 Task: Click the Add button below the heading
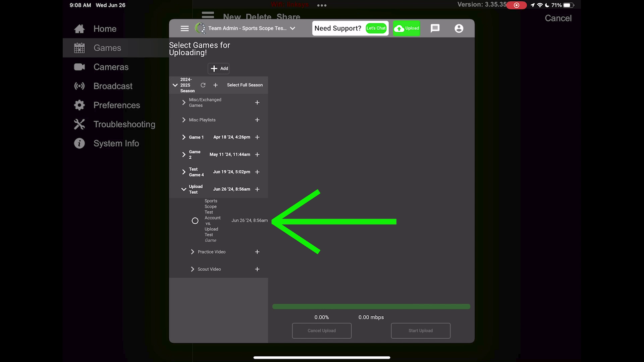point(219,68)
